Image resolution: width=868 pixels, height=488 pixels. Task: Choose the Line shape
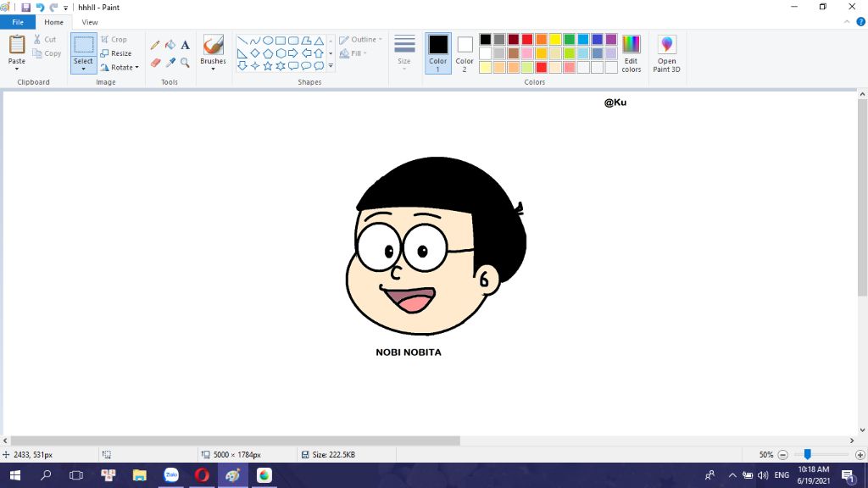pyautogui.click(x=242, y=41)
